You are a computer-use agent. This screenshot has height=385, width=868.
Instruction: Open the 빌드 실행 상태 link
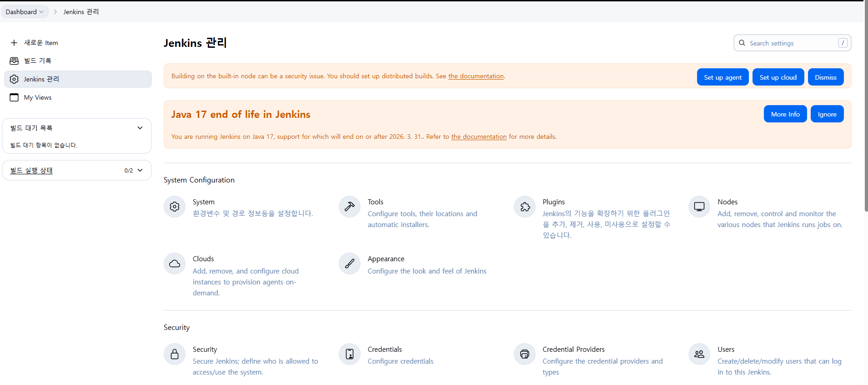[x=31, y=170]
